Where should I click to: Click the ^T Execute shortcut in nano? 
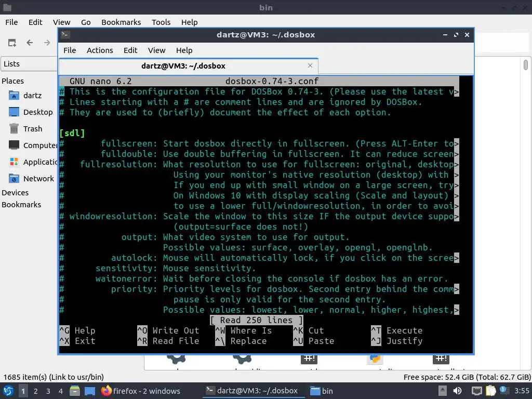397,330
